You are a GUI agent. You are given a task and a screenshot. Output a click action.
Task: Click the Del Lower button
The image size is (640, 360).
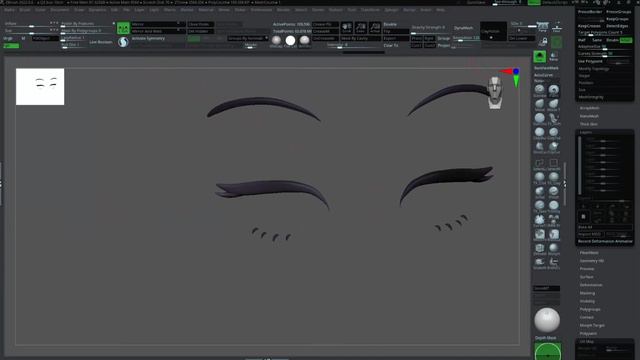(x=522, y=38)
